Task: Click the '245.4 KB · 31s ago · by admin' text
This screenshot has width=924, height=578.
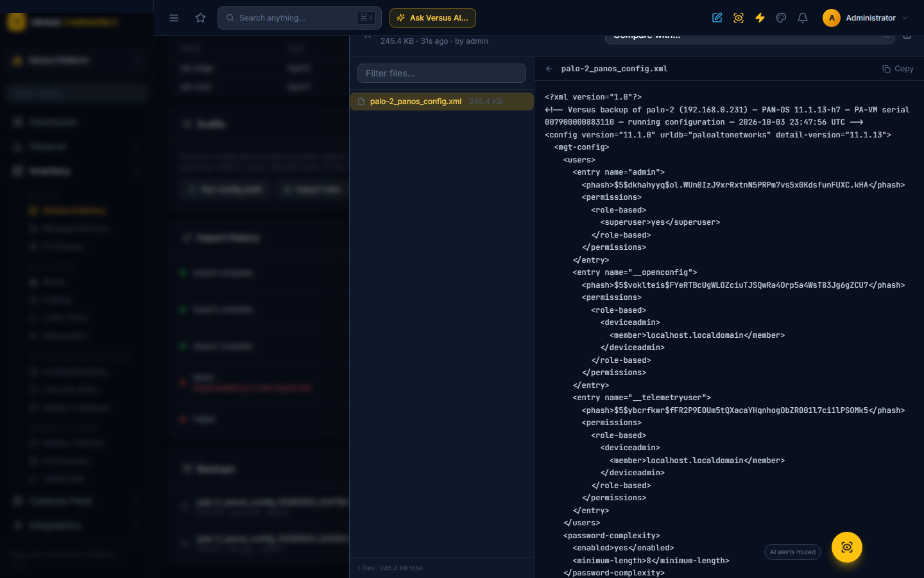Action: pyautogui.click(x=434, y=41)
